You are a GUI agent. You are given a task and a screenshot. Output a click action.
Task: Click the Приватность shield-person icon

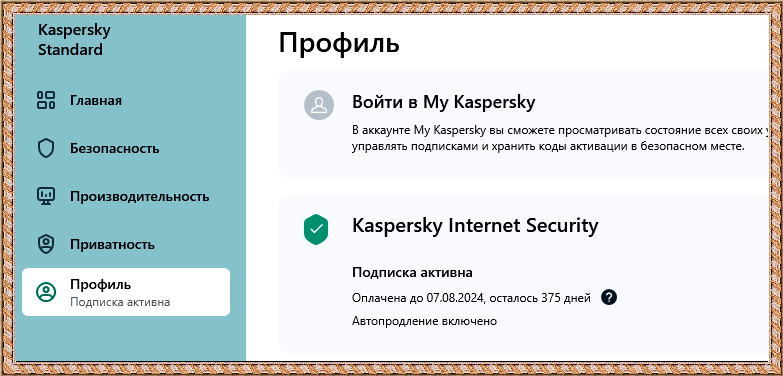click(x=46, y=245)
